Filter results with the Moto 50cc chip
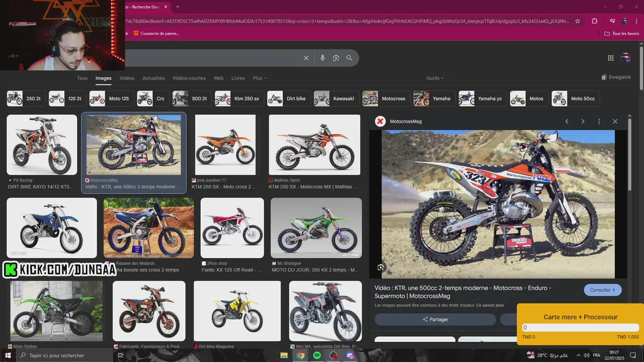This screenshot has height=362, width=644. (x=575, y=99)
